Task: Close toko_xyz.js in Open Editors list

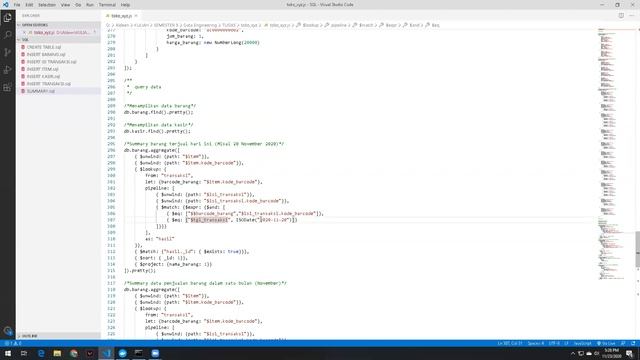Action: (24, 32)
